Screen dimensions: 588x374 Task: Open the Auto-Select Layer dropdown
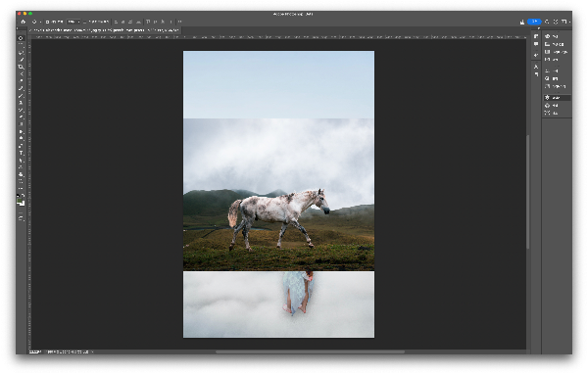click(x=73, y=22)
